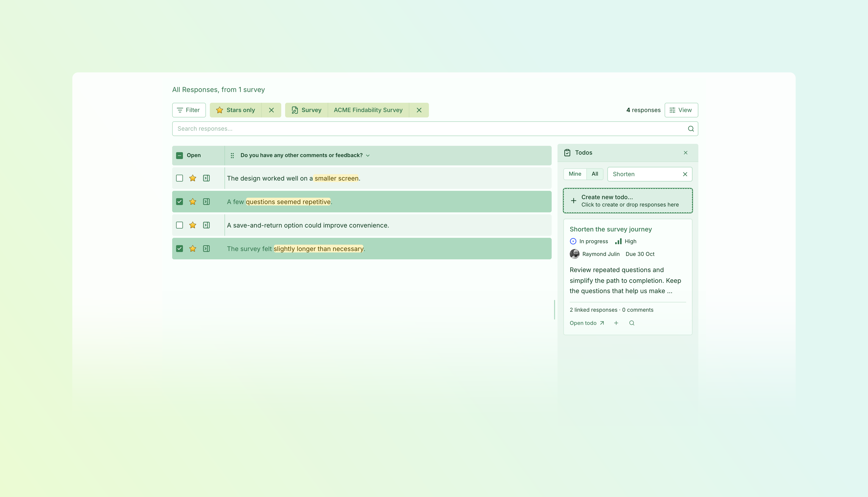Open side panel for 'design worked well' response
Viewport: 868px width, 497px height.
(206, 178)
